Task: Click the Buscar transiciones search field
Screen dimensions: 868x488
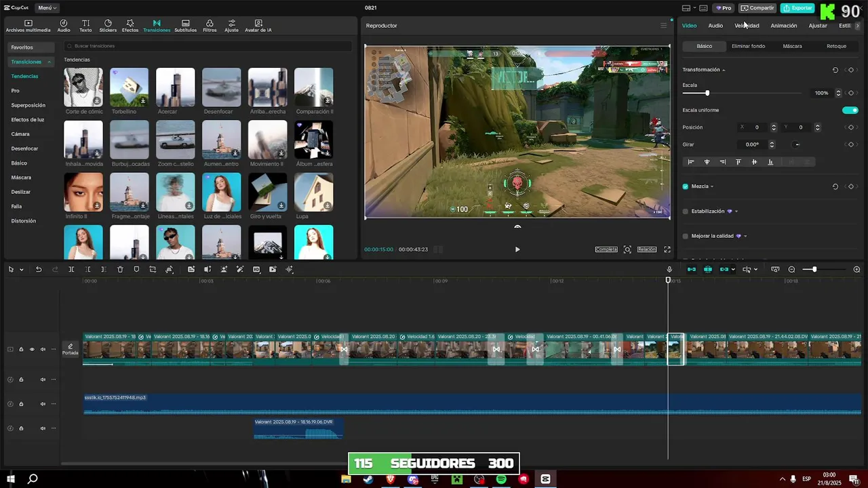Action: pos(208,46)
